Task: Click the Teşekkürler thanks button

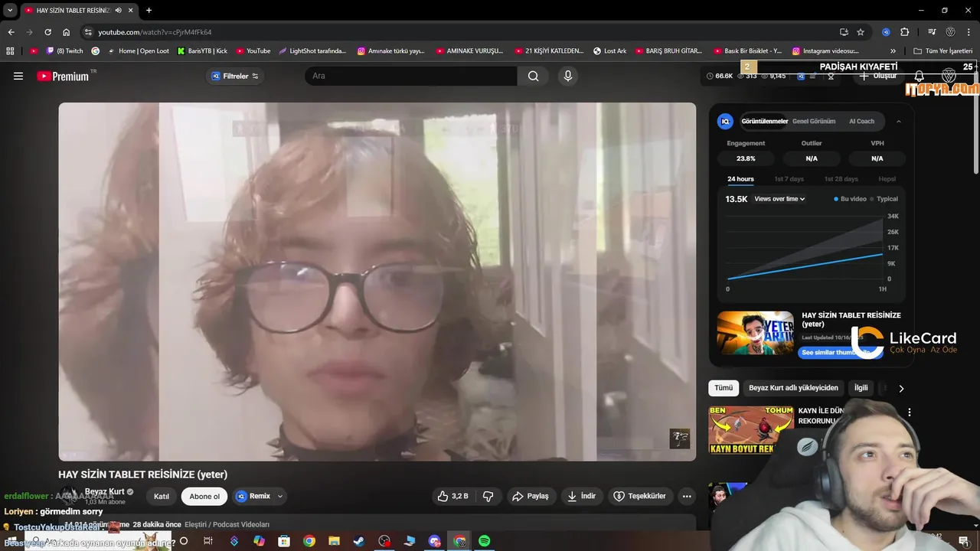Action: point(641,496)
